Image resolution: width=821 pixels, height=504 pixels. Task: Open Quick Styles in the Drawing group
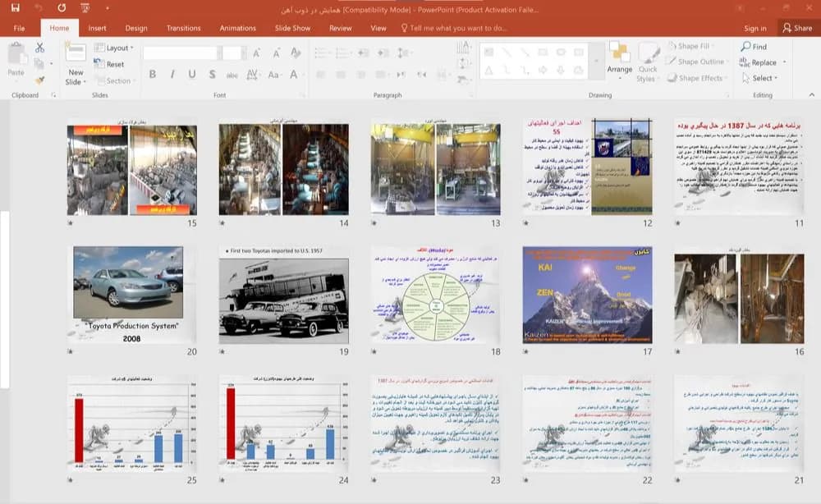tap(648, 63)
